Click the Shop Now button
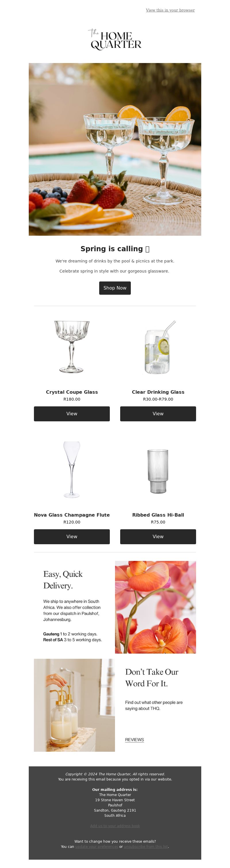Image resolution: width=230 pixels, height=868 pixels. [x=115, y=288]
